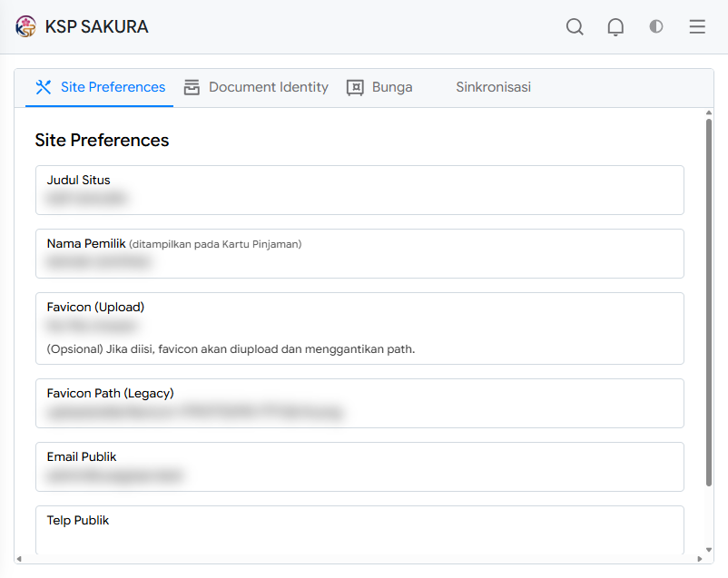Screen dimensions: 728x578
Task: Select the Site Preferences tab
Action: click(x=99, y=87)
